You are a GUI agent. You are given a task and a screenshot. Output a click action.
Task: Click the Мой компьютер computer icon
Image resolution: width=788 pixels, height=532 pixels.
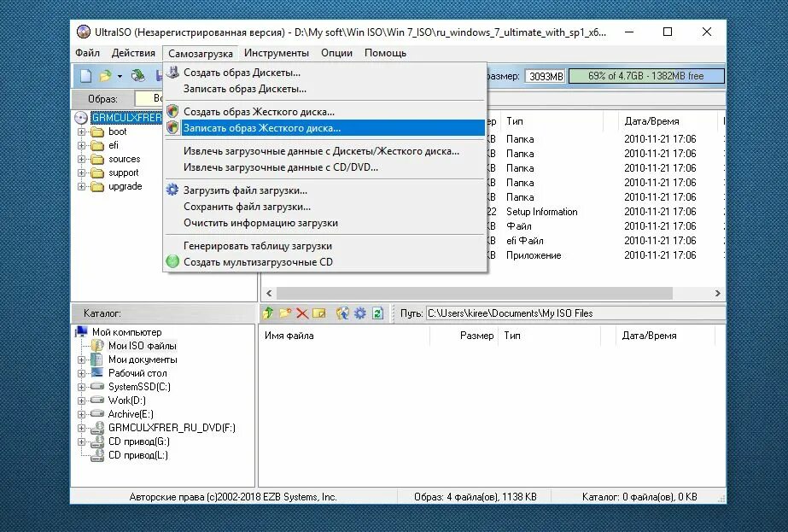81,332
